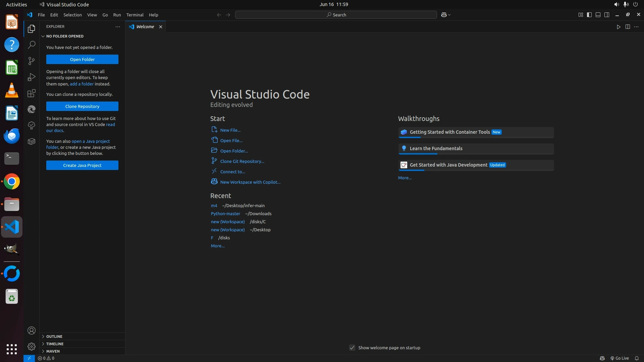Open the Selection menu
The height and width of the screenshot is (362, 644).
point(72,15)
